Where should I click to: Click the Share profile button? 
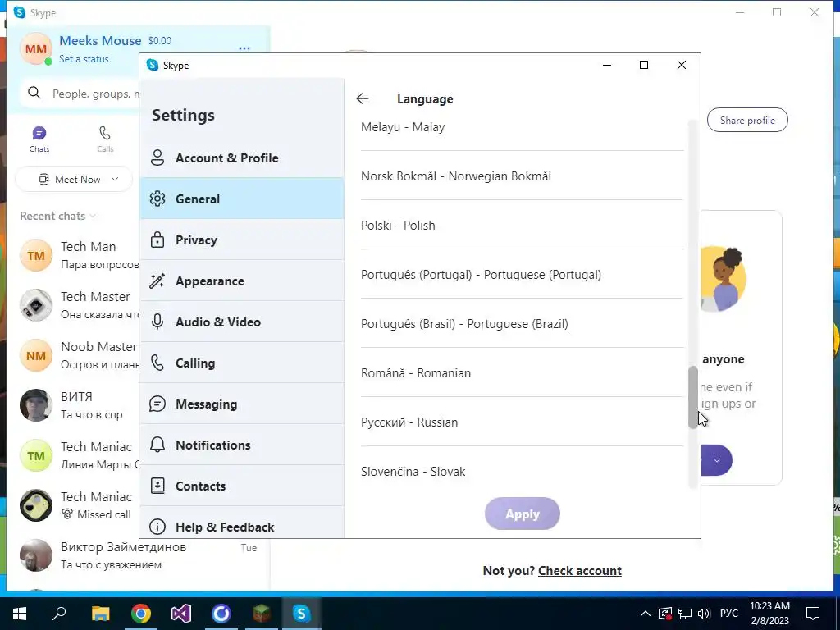coord(747,120)
